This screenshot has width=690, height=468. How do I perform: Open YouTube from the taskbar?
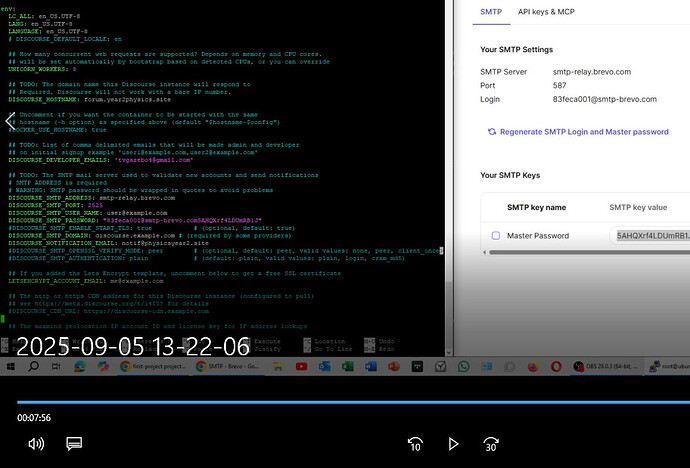tap(301, 366)
